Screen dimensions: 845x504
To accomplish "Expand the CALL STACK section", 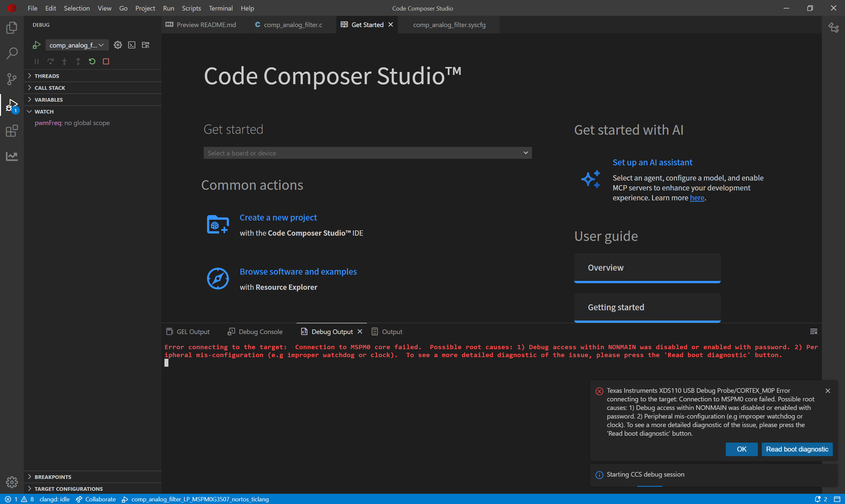I will pyautogui.click(x=93, y=87).
